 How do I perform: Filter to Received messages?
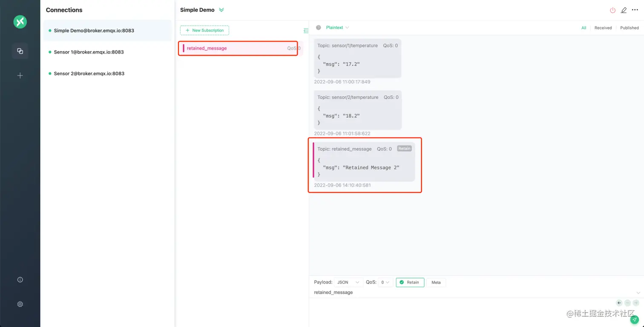pyautogui.click(x=603, y=28)
